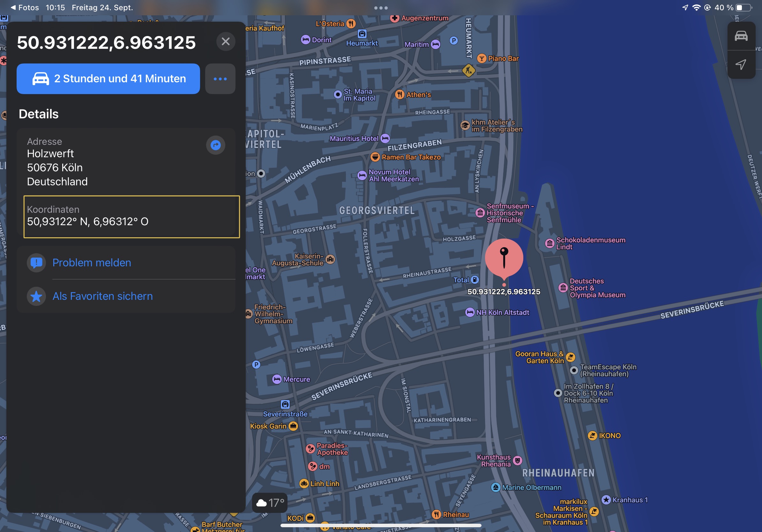Viewport: 762px width, 532px height.
Task: Tap the share address arrow icon
Action: click(x=215, y=145)
